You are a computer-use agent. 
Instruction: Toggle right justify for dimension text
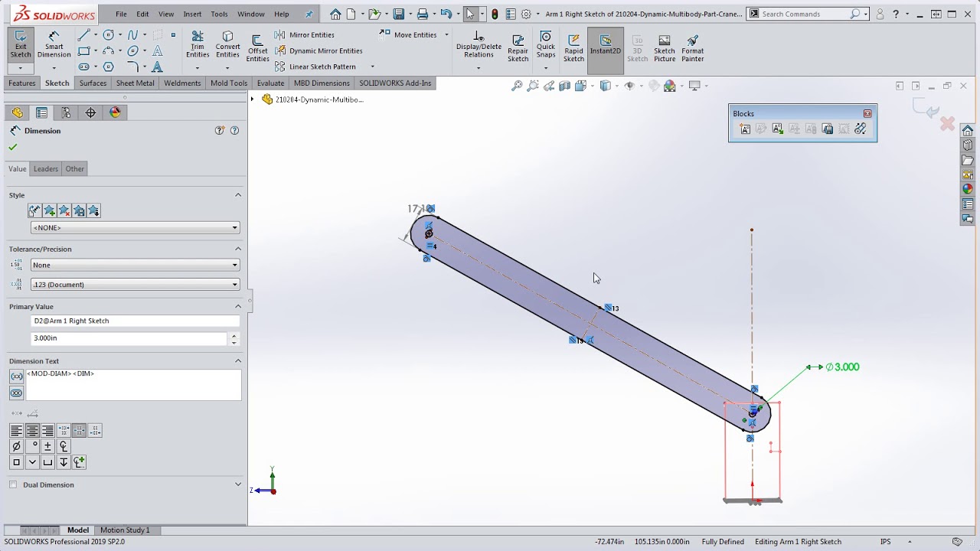click(47, 431)
